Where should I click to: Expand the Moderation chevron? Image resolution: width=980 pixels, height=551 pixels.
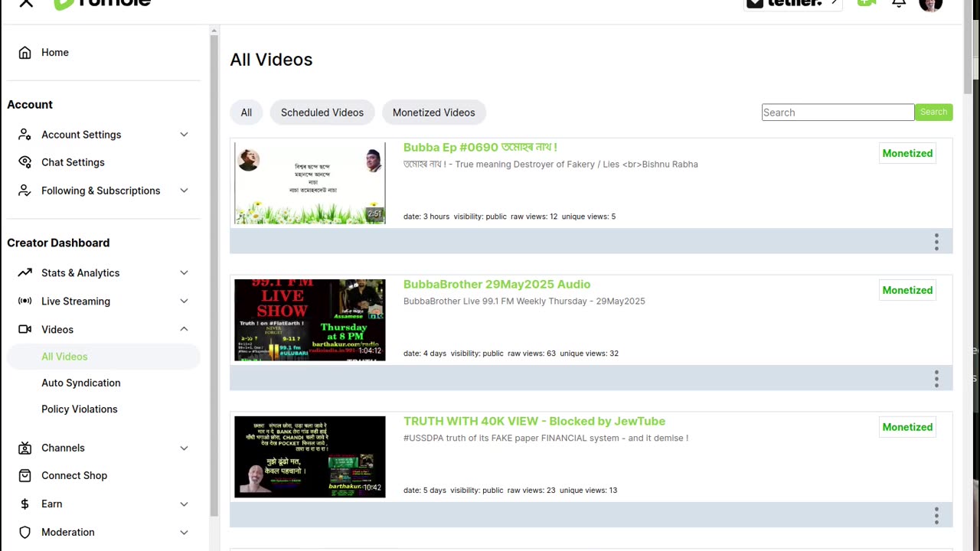184,532
